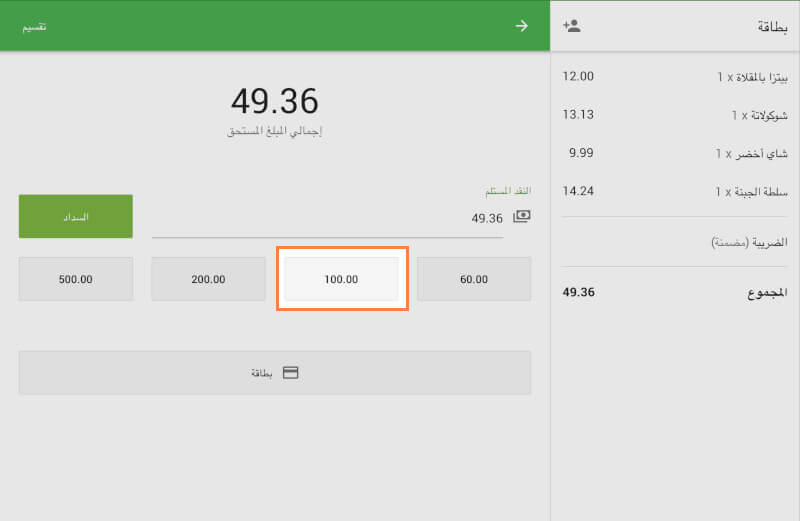
Task: Click the المجموع total label
Action: click(767, 293)
